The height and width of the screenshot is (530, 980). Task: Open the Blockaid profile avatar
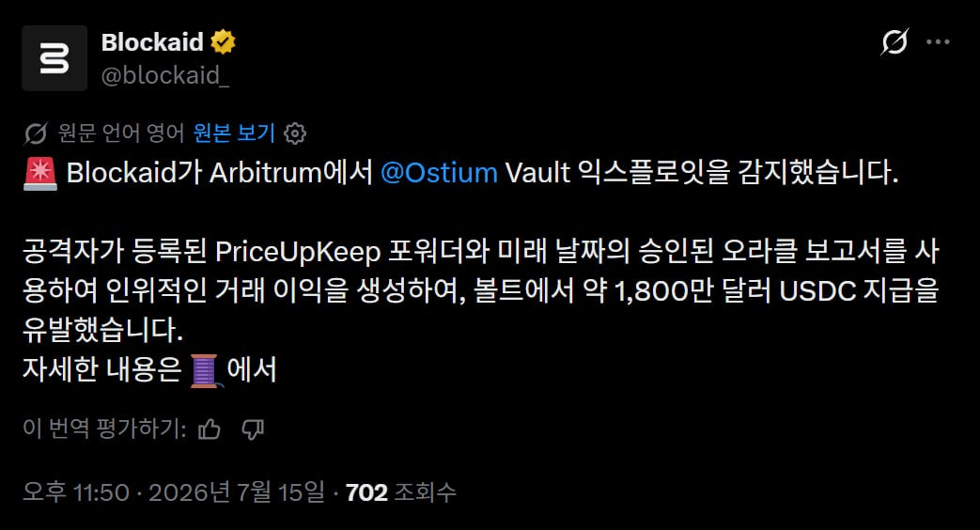[54, 58]
